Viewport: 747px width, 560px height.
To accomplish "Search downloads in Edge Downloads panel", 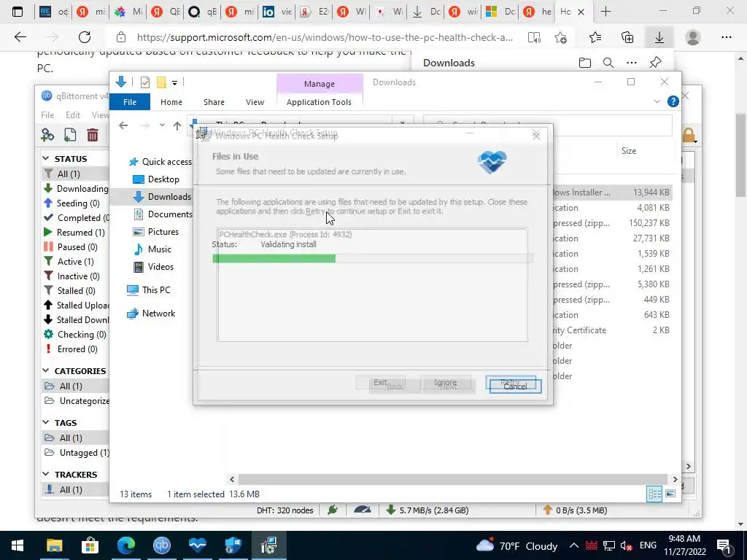I will [608, 63].
